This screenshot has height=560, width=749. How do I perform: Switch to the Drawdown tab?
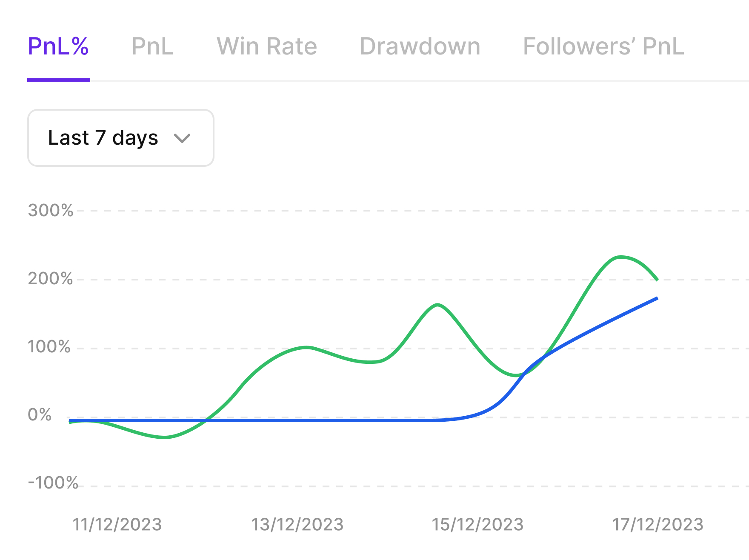[x=420, y=46]
